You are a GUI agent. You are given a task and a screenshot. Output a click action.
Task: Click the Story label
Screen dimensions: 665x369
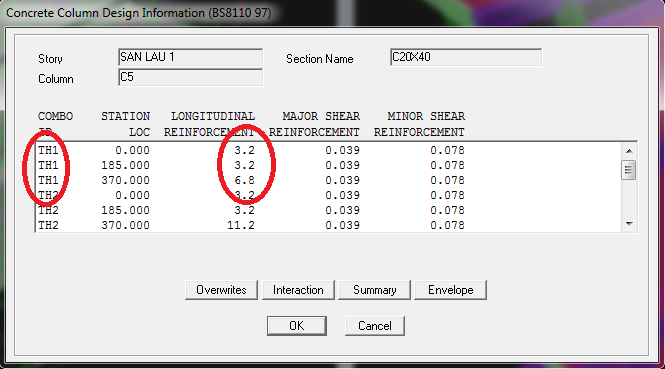(x=50, y=59)
